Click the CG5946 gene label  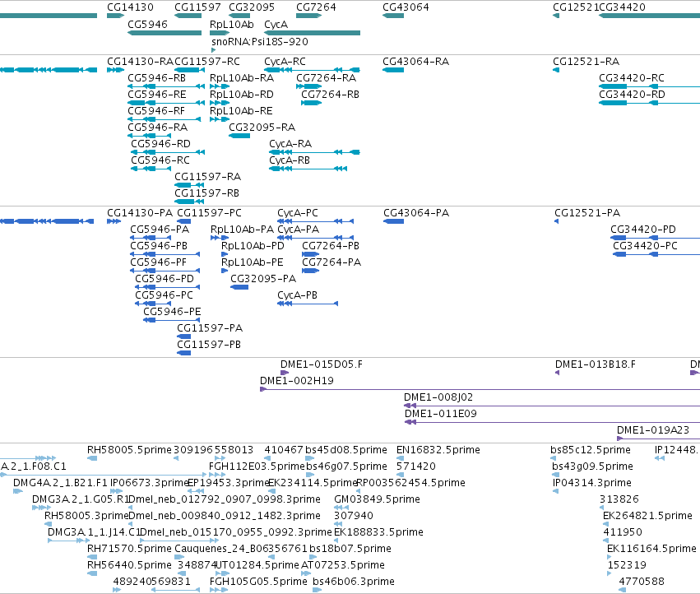click(x=147, y=25)
